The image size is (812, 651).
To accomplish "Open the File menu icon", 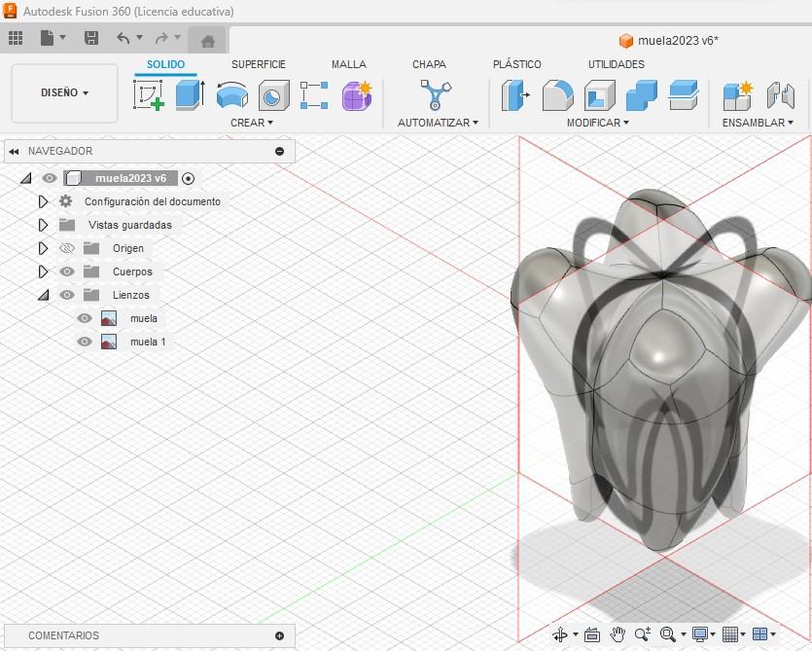I will [47, 38].
